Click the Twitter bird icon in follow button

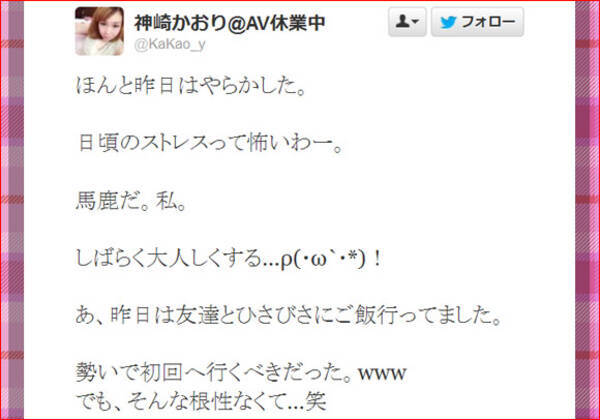tap(448, 23)
